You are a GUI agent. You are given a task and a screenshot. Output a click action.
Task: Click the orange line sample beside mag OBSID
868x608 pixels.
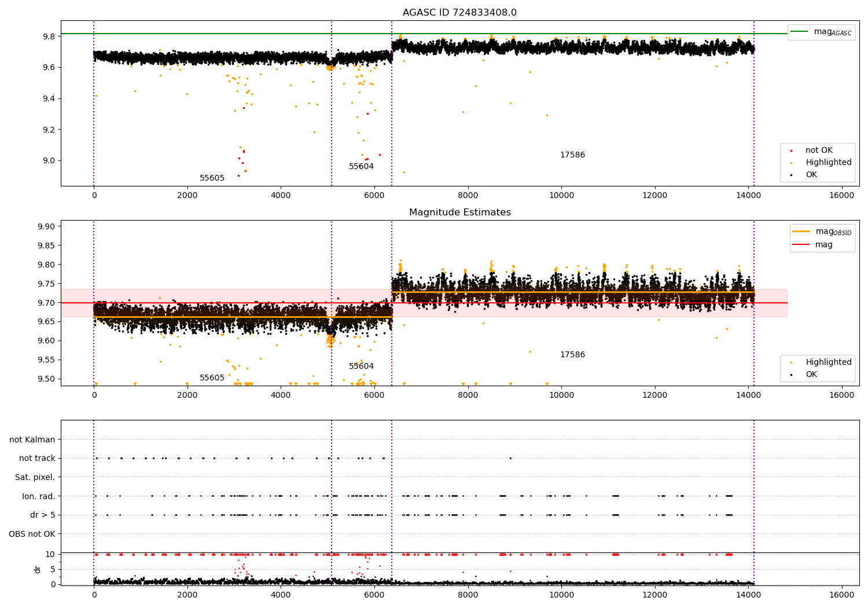pos(801,232)
